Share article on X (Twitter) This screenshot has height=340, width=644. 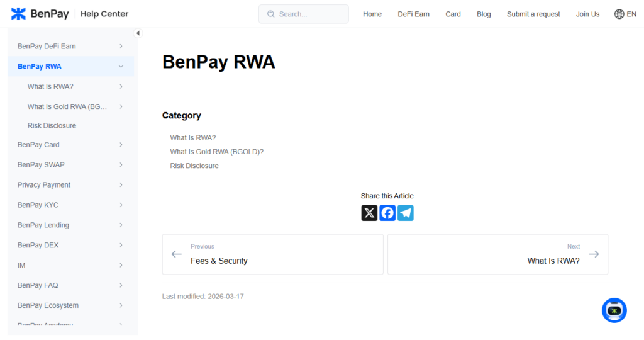pyautogui.click(x=369, y=213)
